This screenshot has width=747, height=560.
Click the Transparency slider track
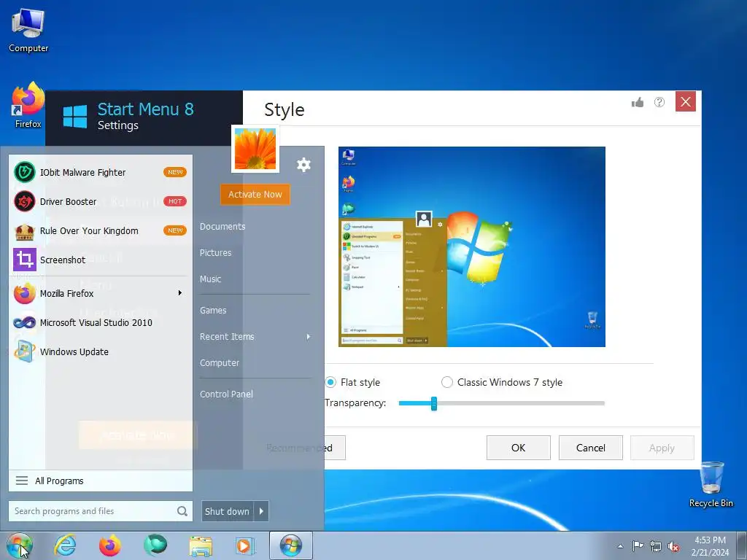(x=502, y=403)
